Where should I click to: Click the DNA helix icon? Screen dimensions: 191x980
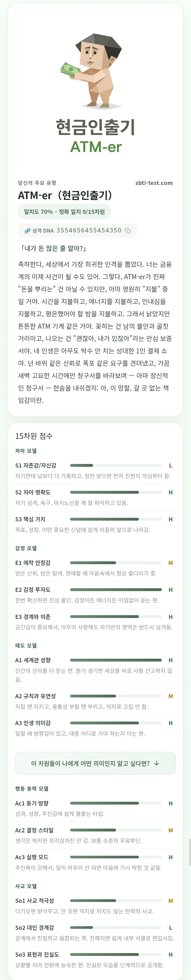click(27, 230)
